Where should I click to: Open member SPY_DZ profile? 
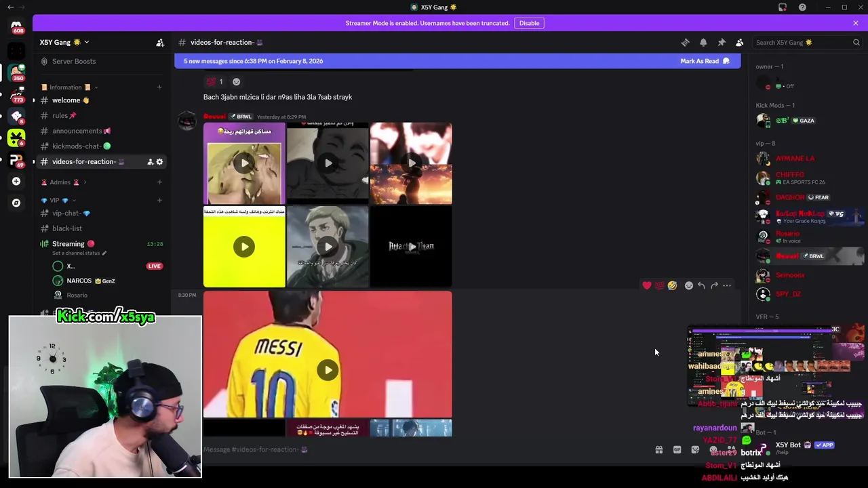click(x=788, y=294)
